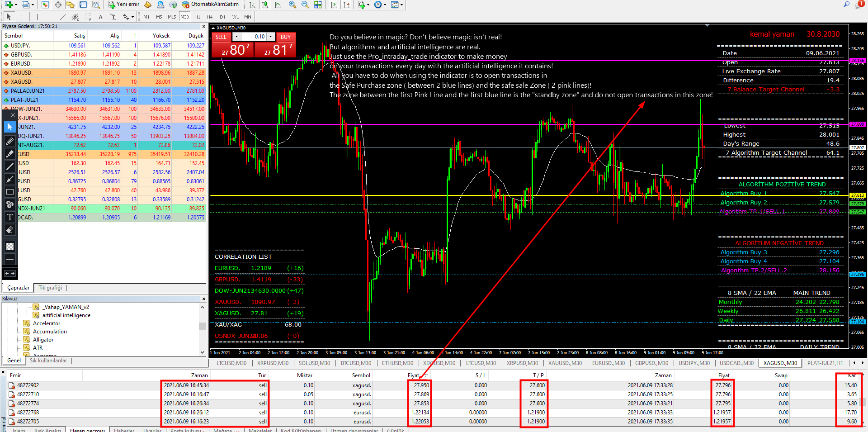Image resolution: width=868 pixels, height=432 pixels.
Task: Open the MetaEditor gold book icon
Action: (148, 5)
